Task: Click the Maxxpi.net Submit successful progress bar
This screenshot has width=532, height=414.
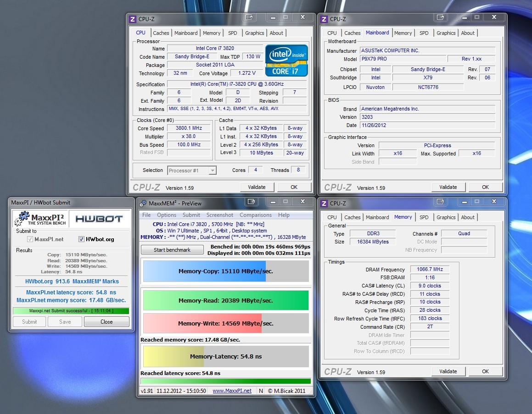Action: pos(71,311)
